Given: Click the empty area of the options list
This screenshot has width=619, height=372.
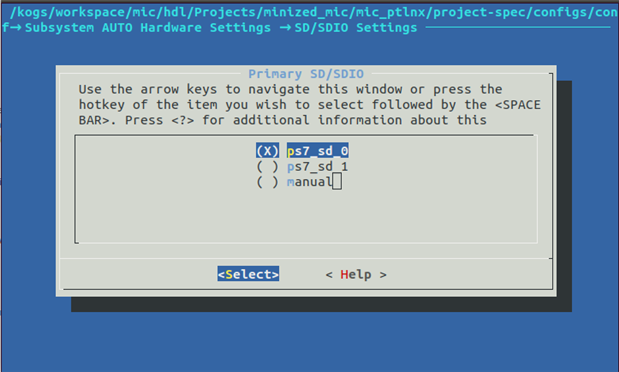Looking at the screenshot, I should tap(306, 216).
